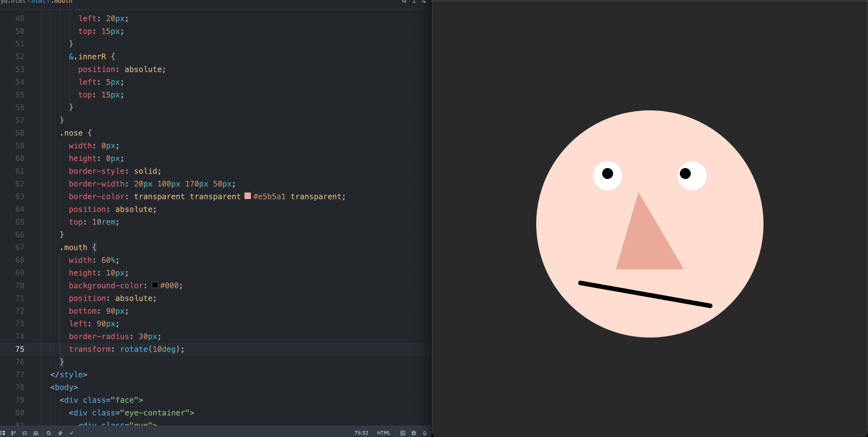Click the '.nose' selector text
The image size is (868, 437).
[x=71, y=133]
